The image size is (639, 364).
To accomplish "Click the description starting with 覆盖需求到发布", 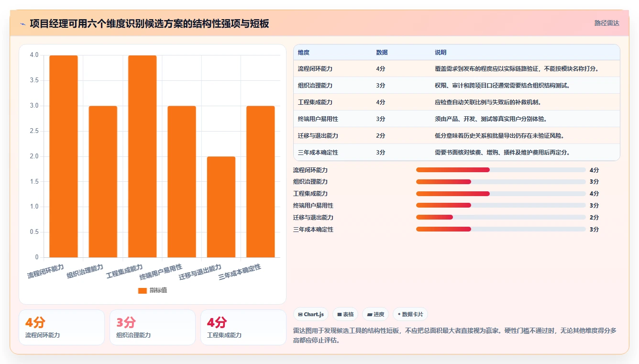I will tap(517, 69).
